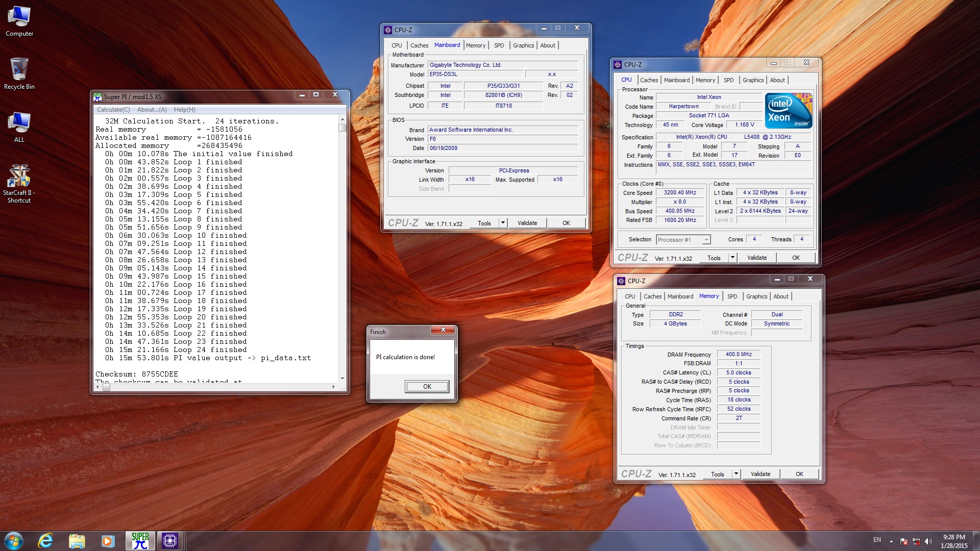Select the Super PI taskbar button

140,541
